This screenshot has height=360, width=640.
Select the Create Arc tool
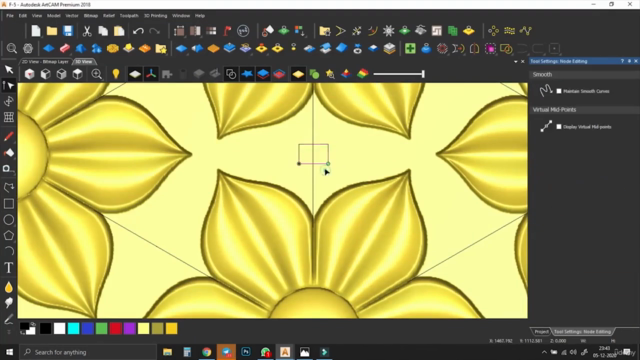pos(9,251)
